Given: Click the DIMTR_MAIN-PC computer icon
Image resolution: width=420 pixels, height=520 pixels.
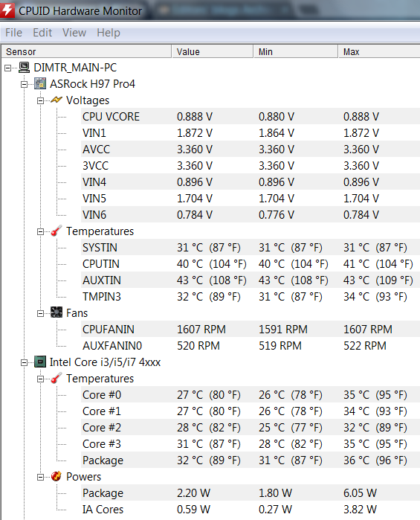Looking at the screenshot, I should click(24, 68).
